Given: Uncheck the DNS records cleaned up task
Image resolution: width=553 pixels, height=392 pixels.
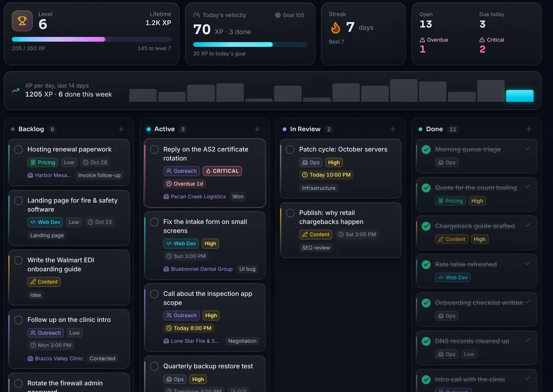Looking at the screenshot, I should pos(426,341).
